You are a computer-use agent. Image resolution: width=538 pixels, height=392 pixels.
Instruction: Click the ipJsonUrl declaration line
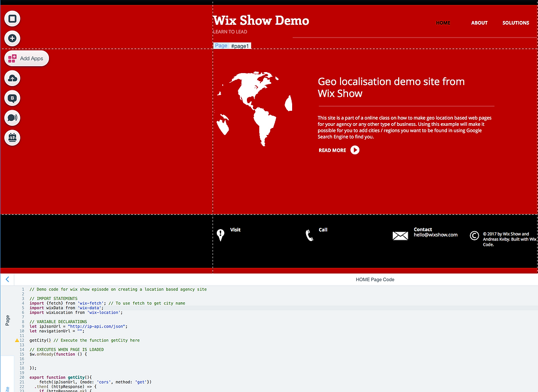point(78,326)
